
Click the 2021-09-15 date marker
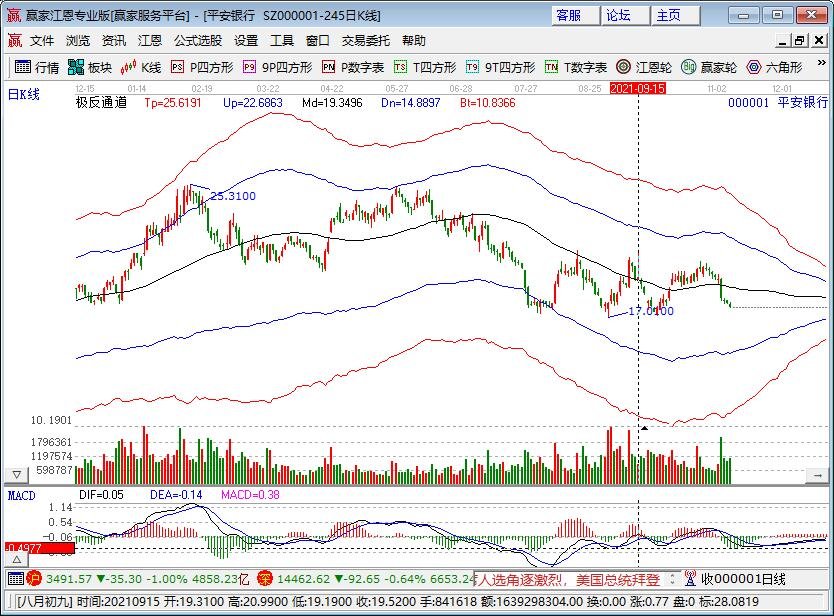tap(638, 88)
